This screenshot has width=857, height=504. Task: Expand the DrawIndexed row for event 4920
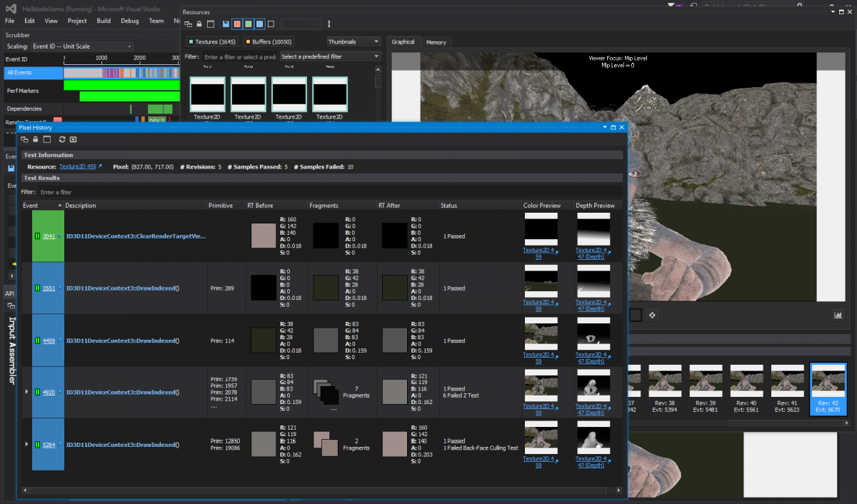[26, 392]
